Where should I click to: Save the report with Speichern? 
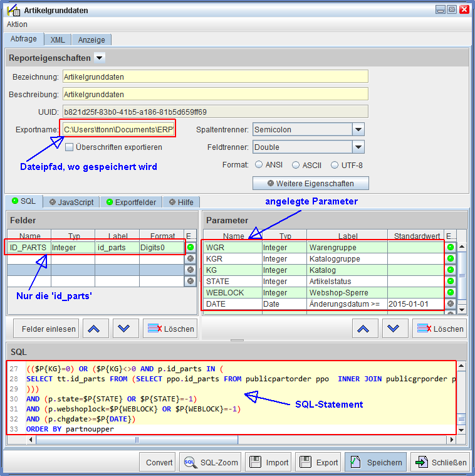[x=375, y=462]
